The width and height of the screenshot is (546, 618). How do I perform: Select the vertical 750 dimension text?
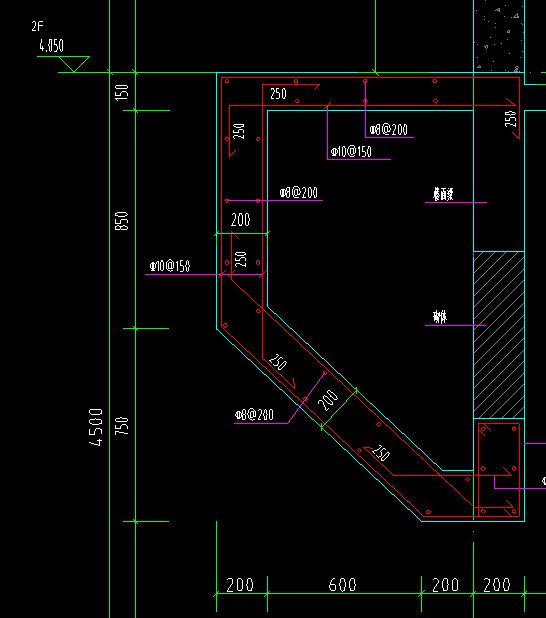coord(122,426)
